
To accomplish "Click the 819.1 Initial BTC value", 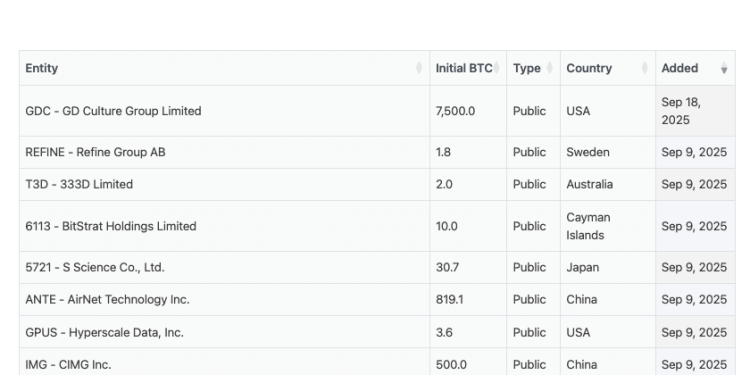I will coord(449,299).
